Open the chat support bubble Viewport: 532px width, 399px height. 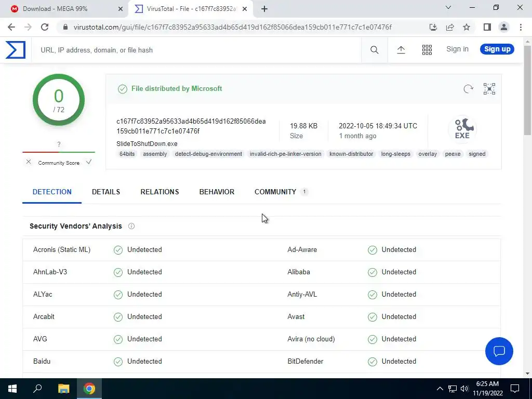click(499, 351)
